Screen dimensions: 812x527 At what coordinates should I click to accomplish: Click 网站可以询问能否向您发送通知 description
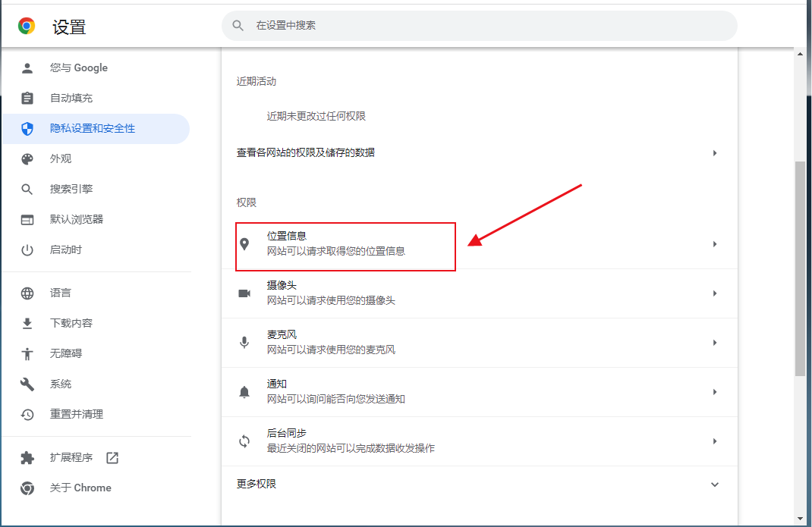[x=335, y=399]
